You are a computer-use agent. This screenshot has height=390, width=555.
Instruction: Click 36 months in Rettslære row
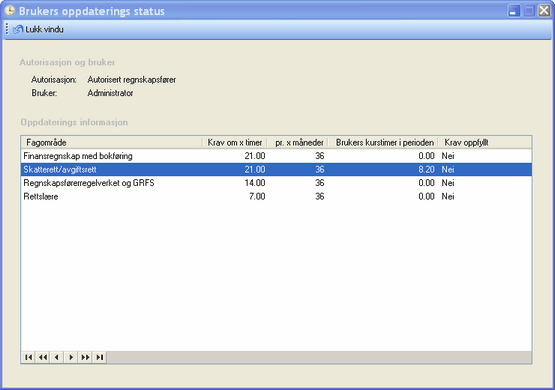pyautogui.click(x=320, y=196)
